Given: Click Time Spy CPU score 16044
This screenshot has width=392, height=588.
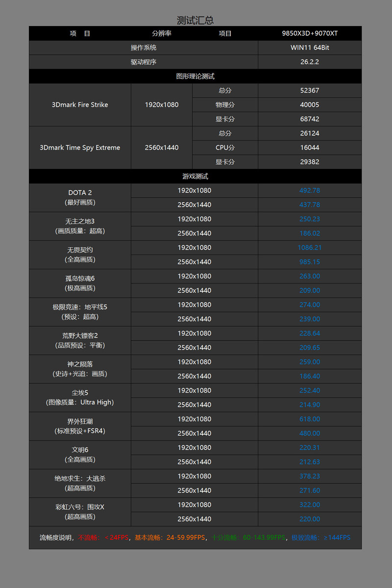Looking at the screenshot, I should [x=310, y=147].
